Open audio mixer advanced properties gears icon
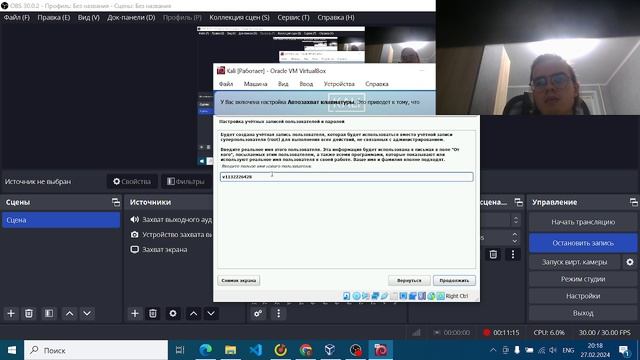This screenshot has width=640, height=360. tap(258, 313)
